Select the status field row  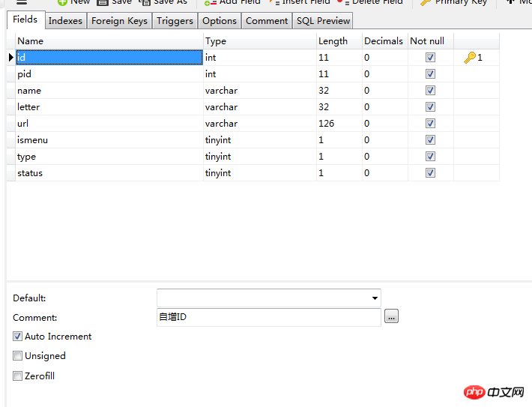253,173
